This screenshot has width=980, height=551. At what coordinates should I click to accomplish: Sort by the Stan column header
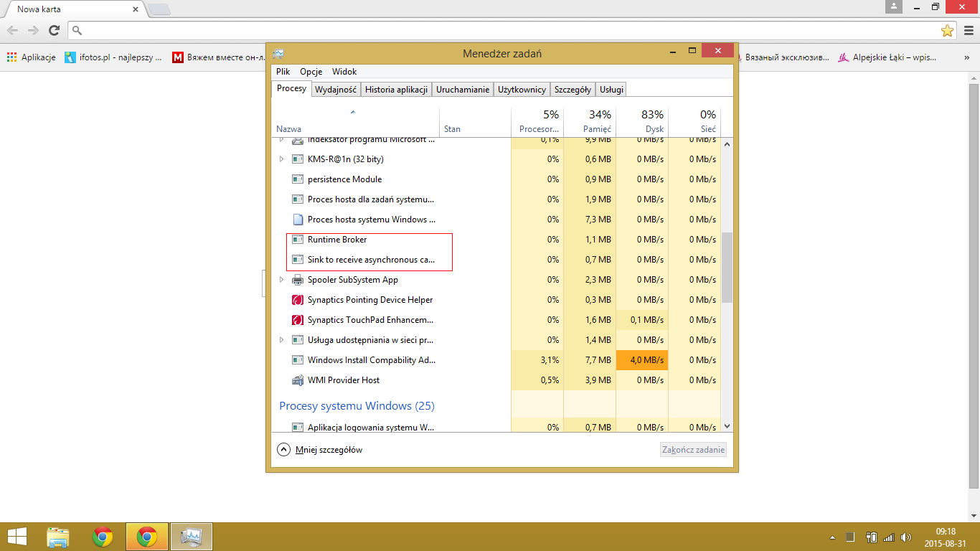point(475,122)
